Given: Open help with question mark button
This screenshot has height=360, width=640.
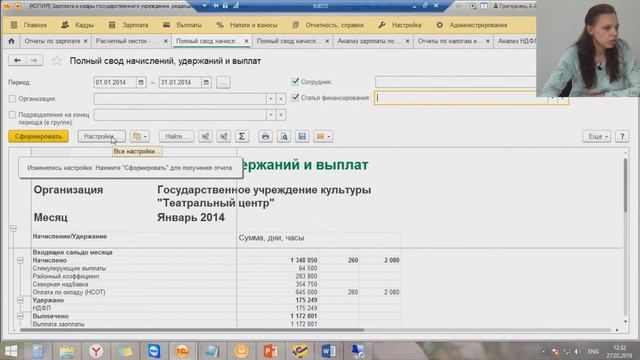Looking at the screenshot, I should coord(622,136).
